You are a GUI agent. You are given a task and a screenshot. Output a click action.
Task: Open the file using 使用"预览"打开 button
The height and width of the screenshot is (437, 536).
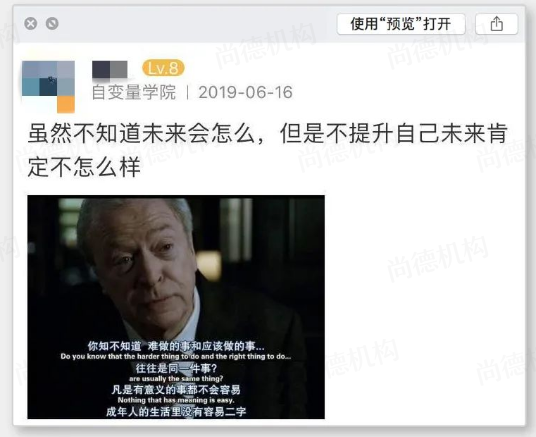click(x=401, y=24)
